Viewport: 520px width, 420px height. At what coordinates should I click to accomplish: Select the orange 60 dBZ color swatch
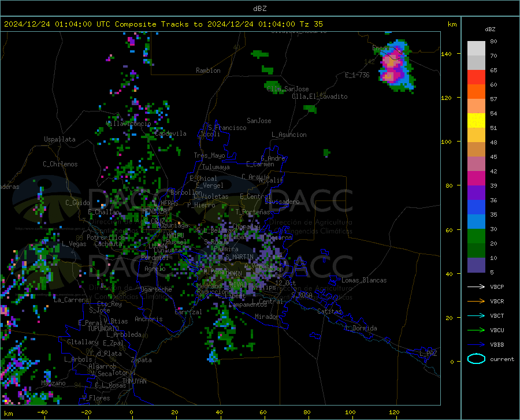coord(476,92)
